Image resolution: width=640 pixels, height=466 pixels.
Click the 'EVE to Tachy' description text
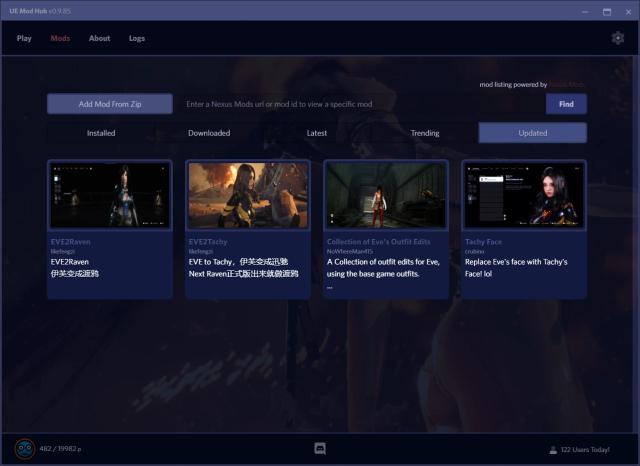coord(244,268)
